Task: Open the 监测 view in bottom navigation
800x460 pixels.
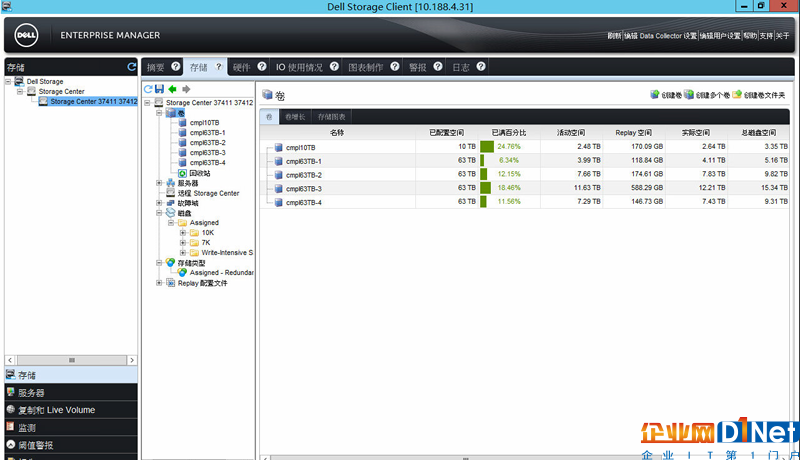Action: [x=71, y=427]
